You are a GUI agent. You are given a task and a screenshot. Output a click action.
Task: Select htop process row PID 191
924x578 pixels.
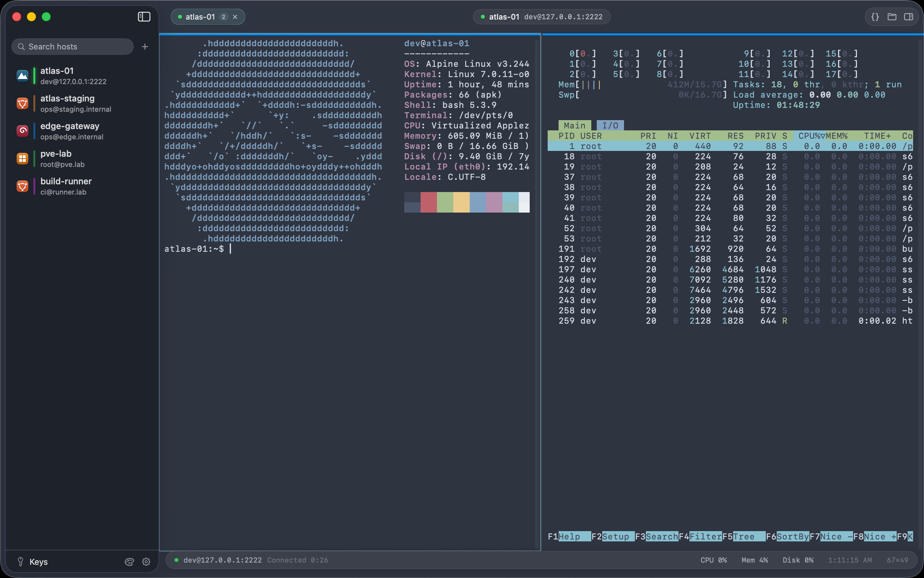(x=730, y=249)
